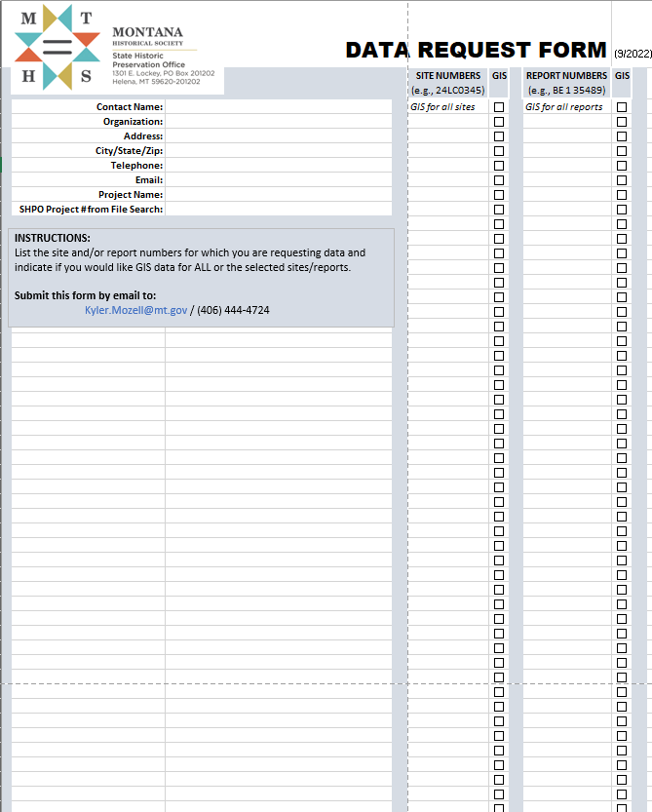Click the Contact Name input field
The width and height of the screenshot is (652, 812).
[278, 107]
